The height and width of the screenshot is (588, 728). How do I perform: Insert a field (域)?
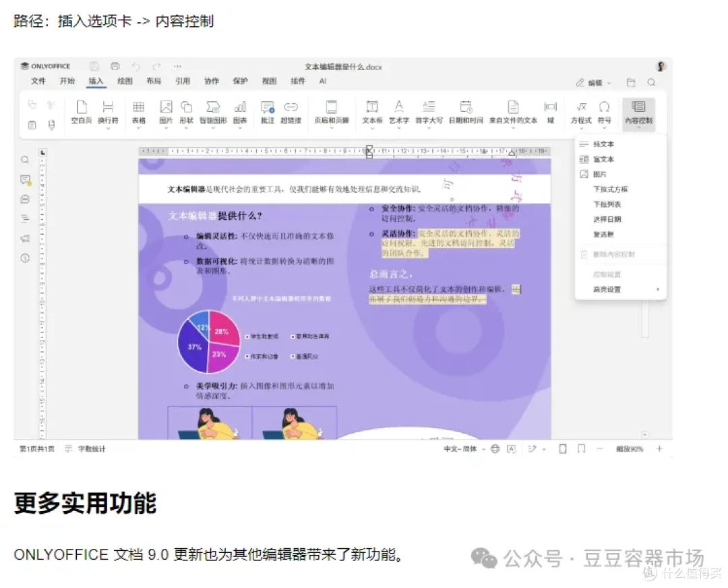[x=551, y=112]
